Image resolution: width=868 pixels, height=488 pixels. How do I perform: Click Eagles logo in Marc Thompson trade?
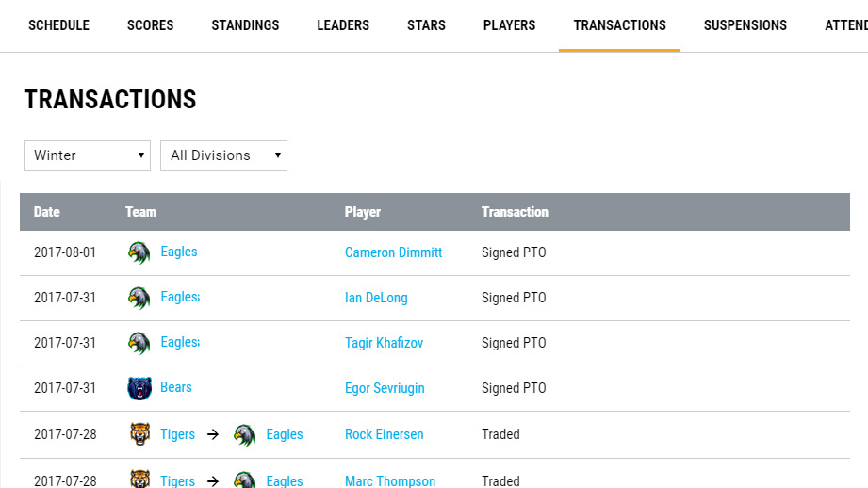[x=245, y=480]
